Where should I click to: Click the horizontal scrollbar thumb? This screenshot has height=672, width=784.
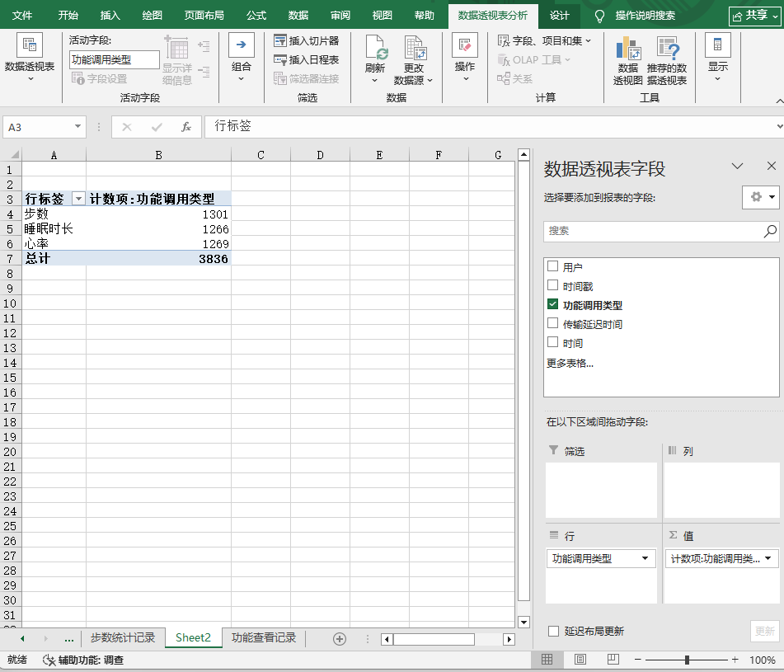(x=434, y=639)
